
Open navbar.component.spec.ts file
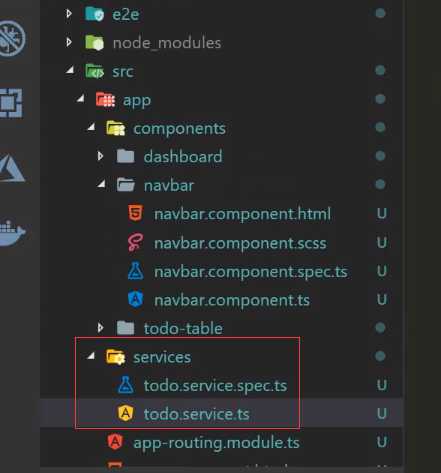tap(251, 272)
